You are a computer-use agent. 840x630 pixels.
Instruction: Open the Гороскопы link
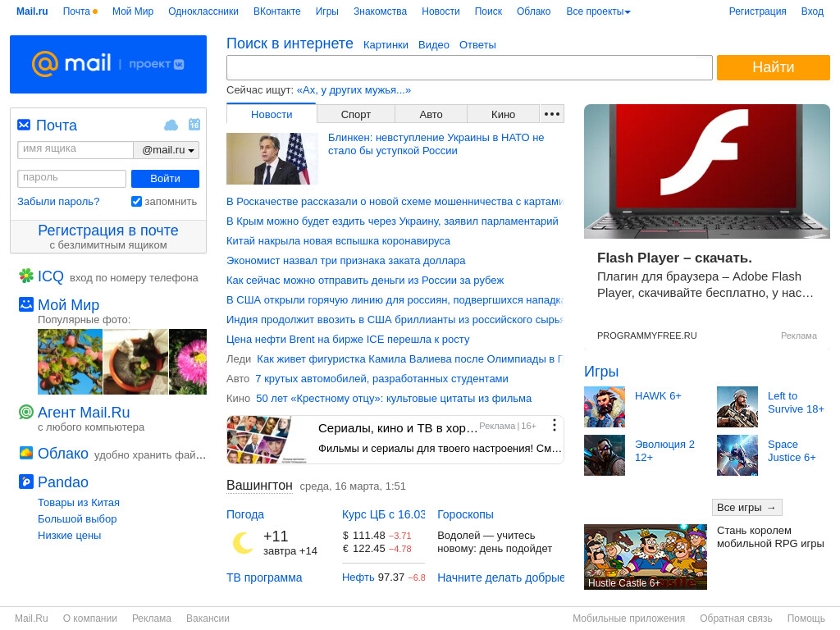pos(465,514)
